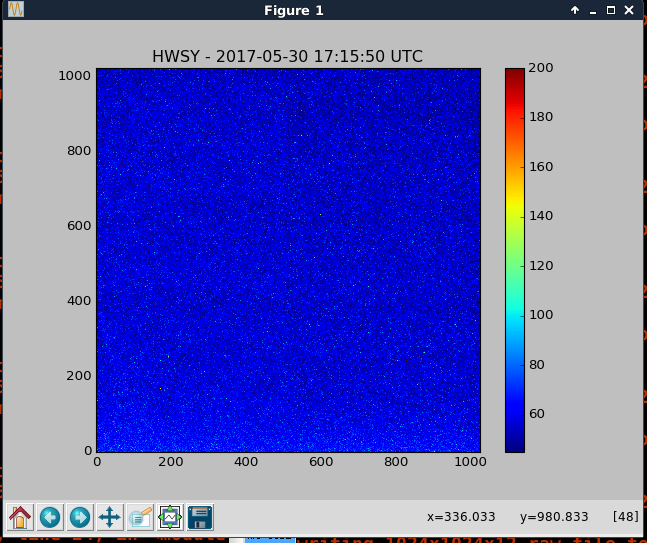Image resolution: width=647 pixels, height=543 pixels.
Task: Click the colorbar at the yellow 140 level
Action: coord(515,216)
